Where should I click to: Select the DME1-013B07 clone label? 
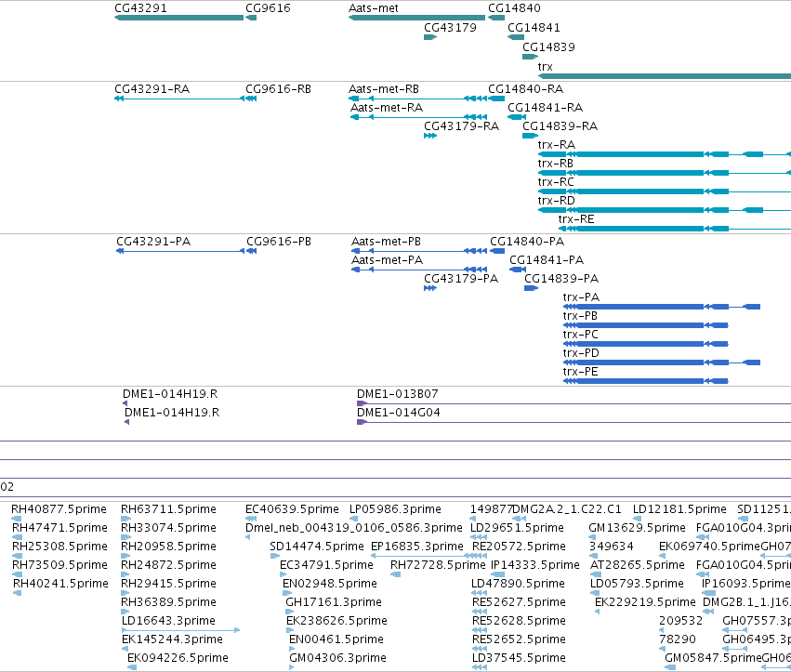click(x=398, y=394)
